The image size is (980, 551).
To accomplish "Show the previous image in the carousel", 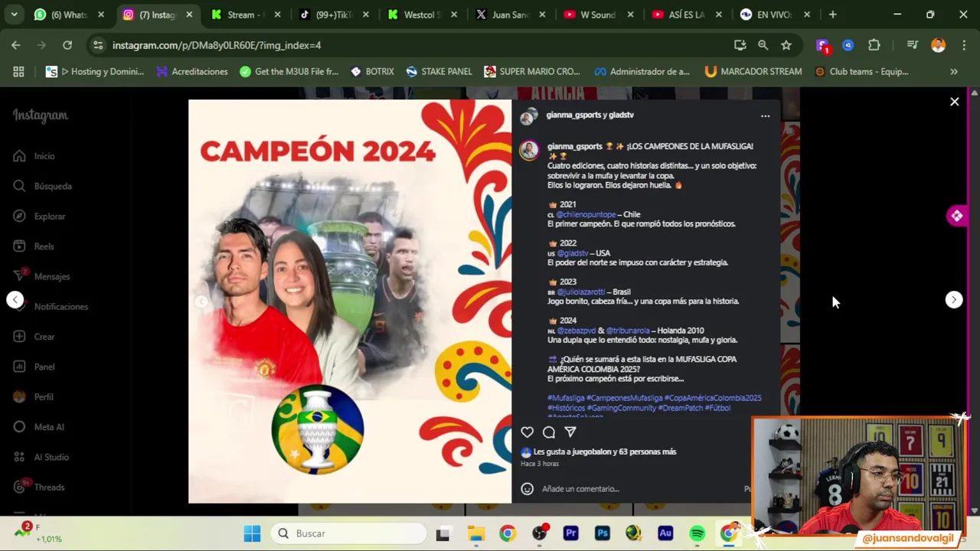I will point(201,302).
